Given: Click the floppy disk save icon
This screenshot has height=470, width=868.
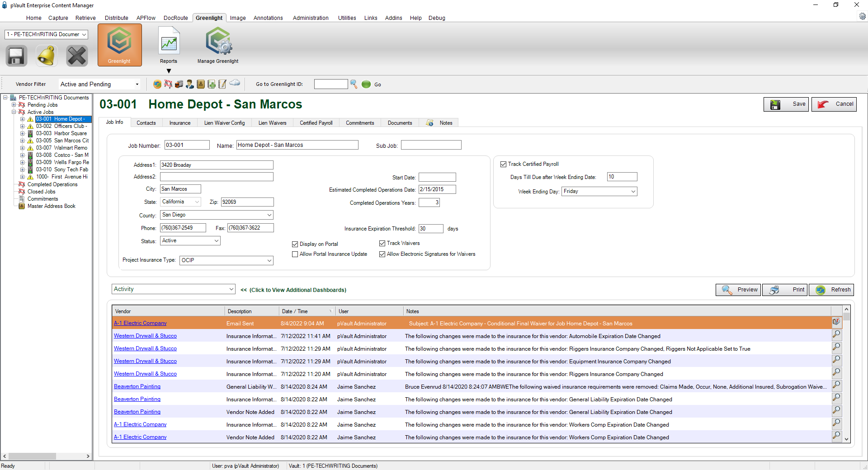Looking at the screenshot, I should click(16, 56).
